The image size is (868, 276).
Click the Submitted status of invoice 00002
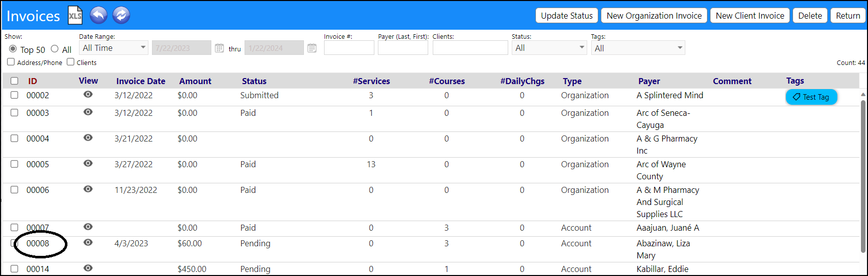click(259, 95)
